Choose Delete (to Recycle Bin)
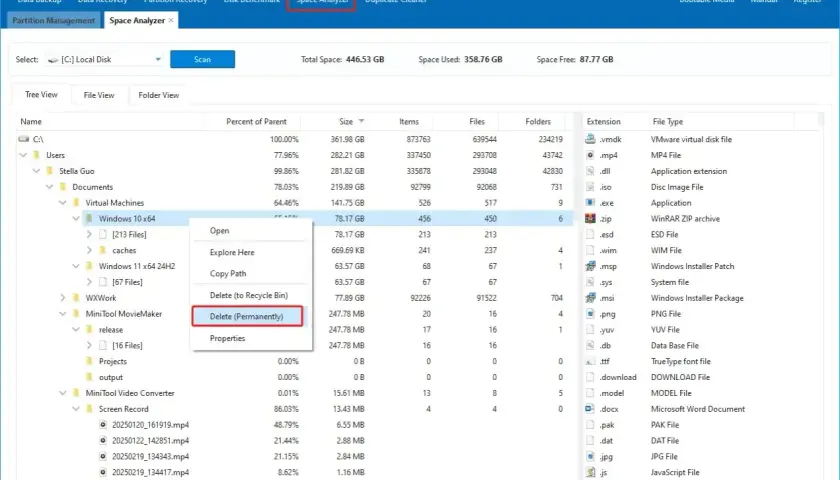The height and width of the screenshot is (480, 840). [x=250, y=295]
